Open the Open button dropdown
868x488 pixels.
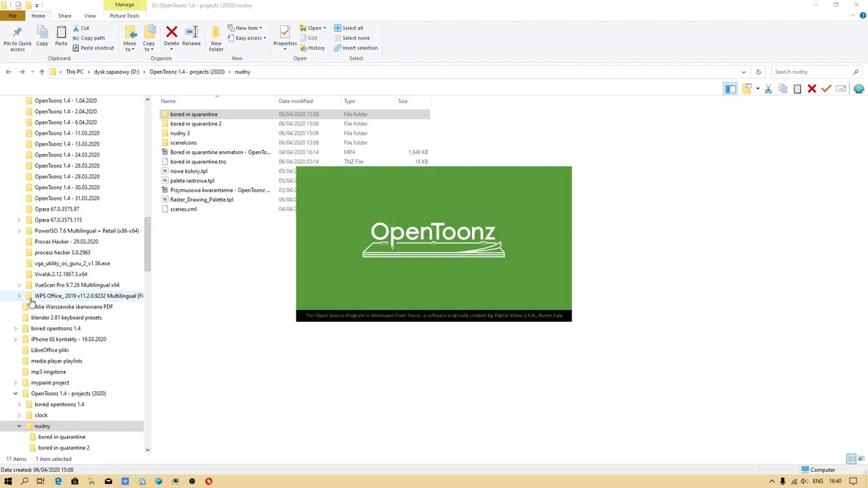coord(313,28)
